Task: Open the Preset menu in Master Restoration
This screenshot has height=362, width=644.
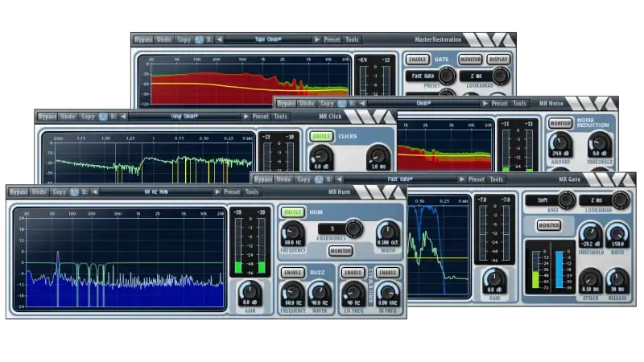Action: pyautogui.click(x=332, y=39)
